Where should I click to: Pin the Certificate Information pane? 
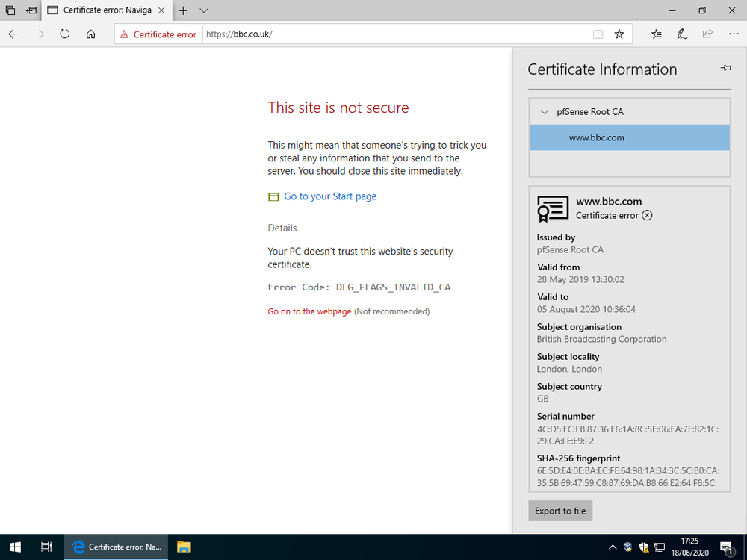pos(725,68)
